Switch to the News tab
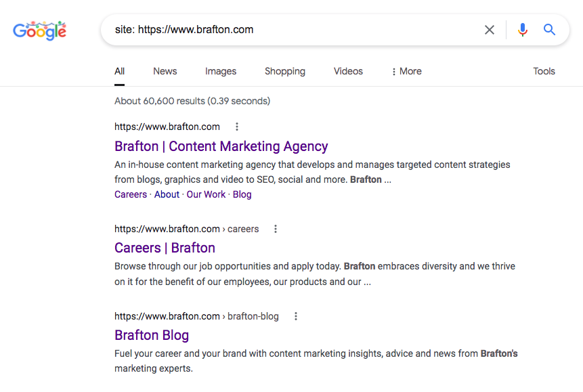Viewport: 583px width, 392px height. click(165, 71)
